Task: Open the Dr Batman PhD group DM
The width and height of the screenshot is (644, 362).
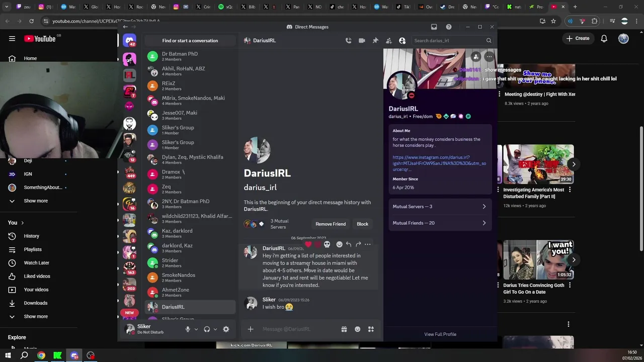Action: (190, 56)
